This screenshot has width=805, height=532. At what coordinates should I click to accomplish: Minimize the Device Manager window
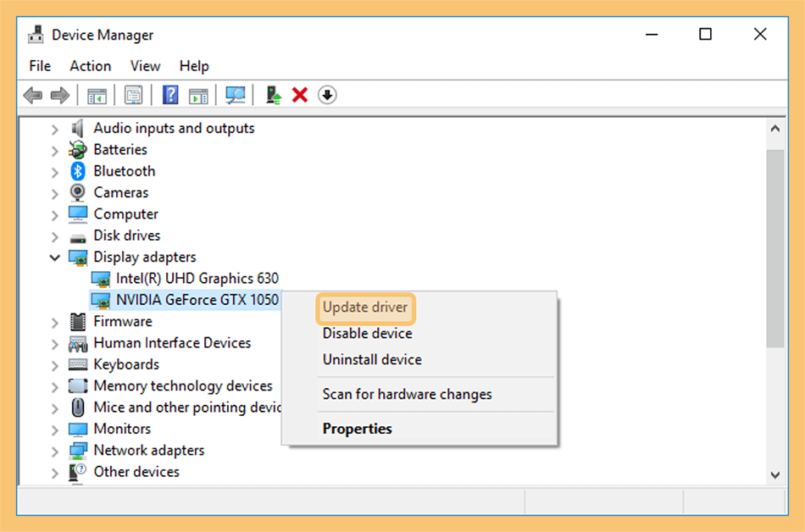[652, 35]
